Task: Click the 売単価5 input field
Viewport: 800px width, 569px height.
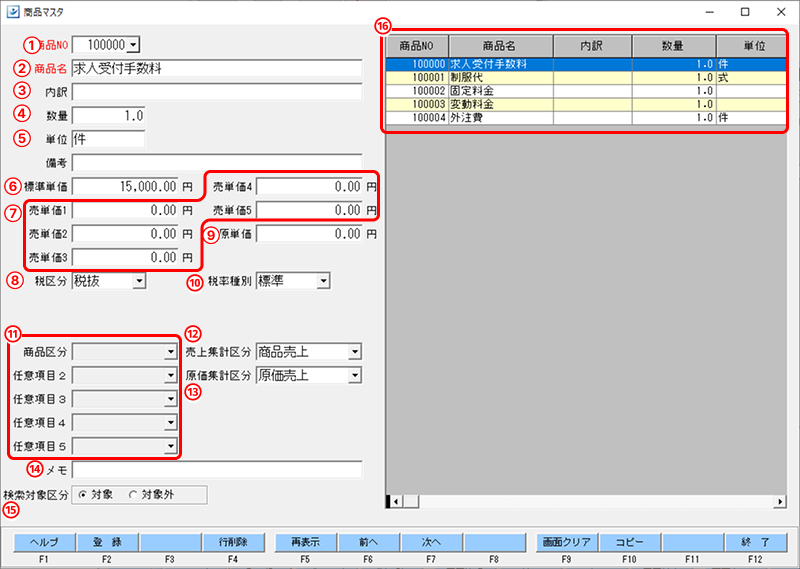Action: click(x=309, y=210)
